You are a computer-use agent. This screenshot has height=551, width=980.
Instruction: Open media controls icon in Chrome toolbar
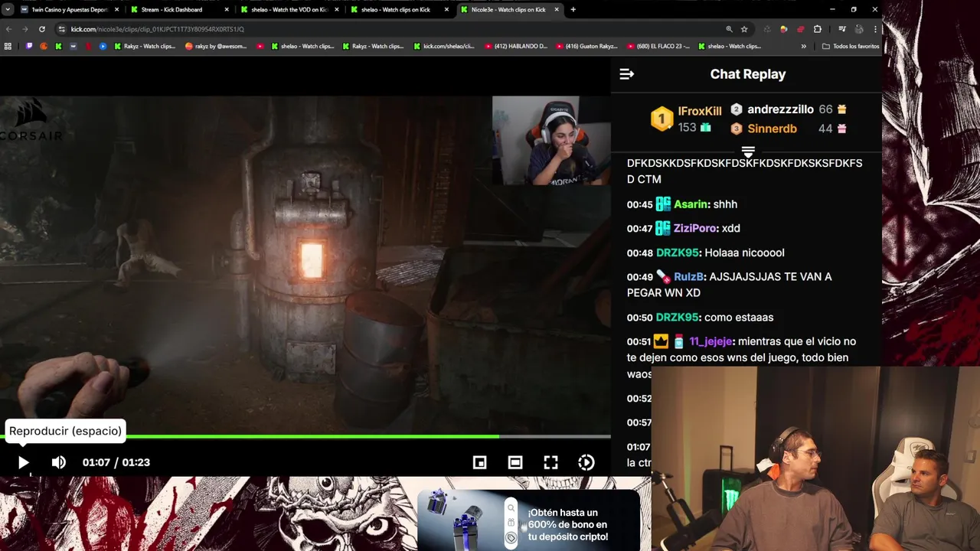click(x=842, y=29)
